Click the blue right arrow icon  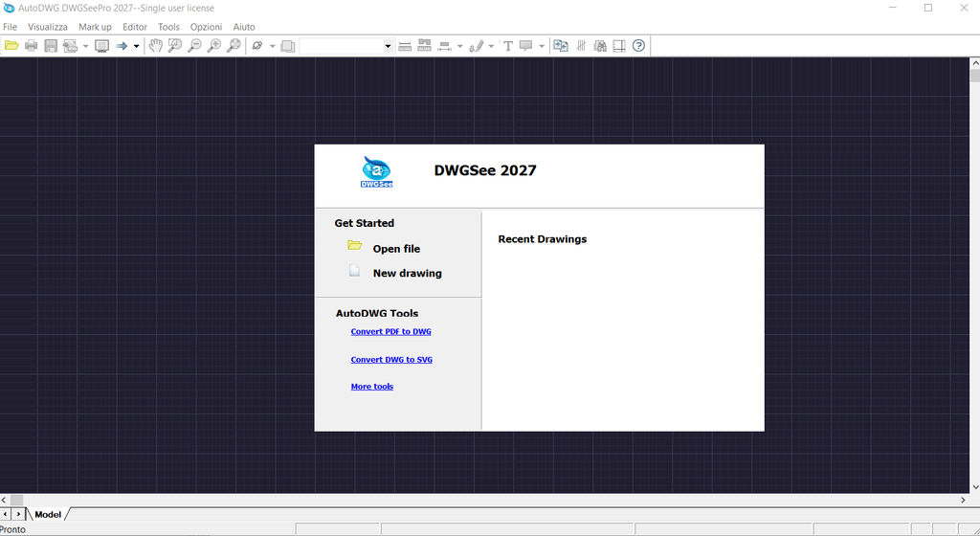[122, 46]
